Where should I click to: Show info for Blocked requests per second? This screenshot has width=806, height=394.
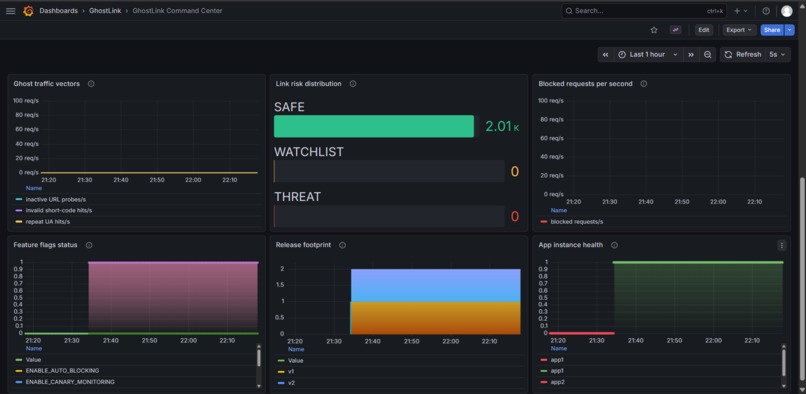pyautogui.click(x=644, y=84)
